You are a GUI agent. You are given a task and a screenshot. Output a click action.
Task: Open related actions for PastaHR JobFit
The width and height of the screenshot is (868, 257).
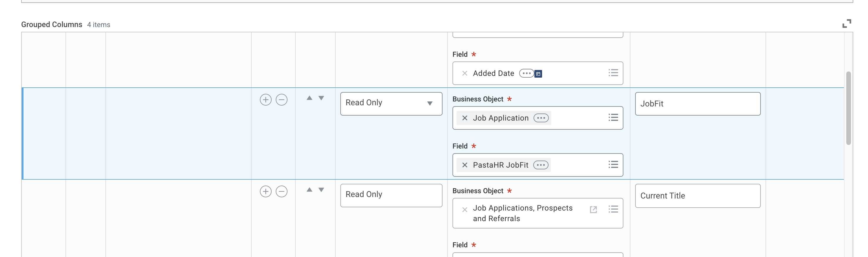tap(541, 165)
